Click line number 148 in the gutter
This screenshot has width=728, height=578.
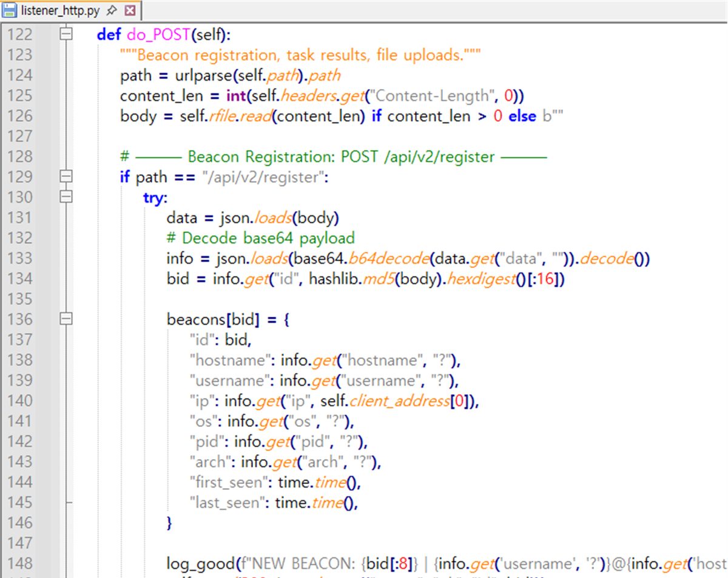pos(20,563)
